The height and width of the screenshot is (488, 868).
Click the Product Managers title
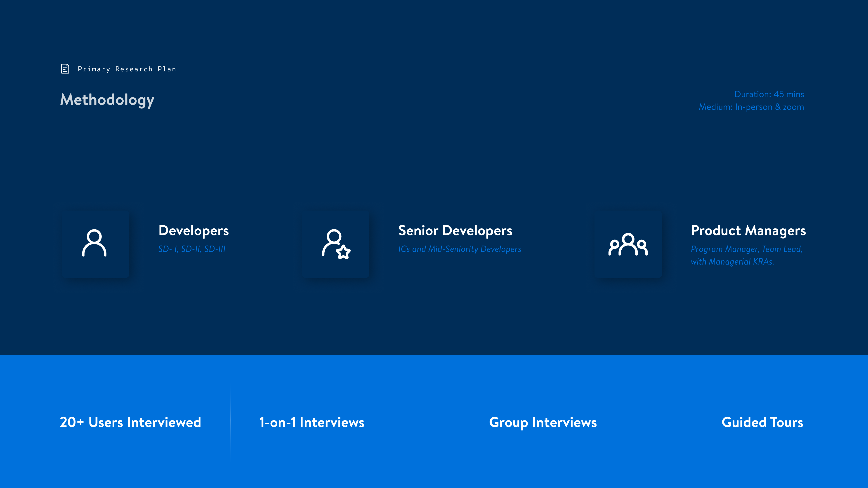pos(748,231)
